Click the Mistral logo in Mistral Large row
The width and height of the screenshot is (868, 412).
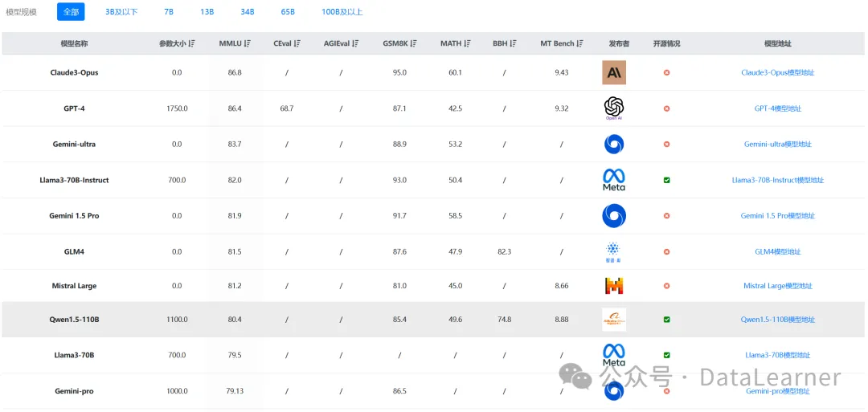614,286
